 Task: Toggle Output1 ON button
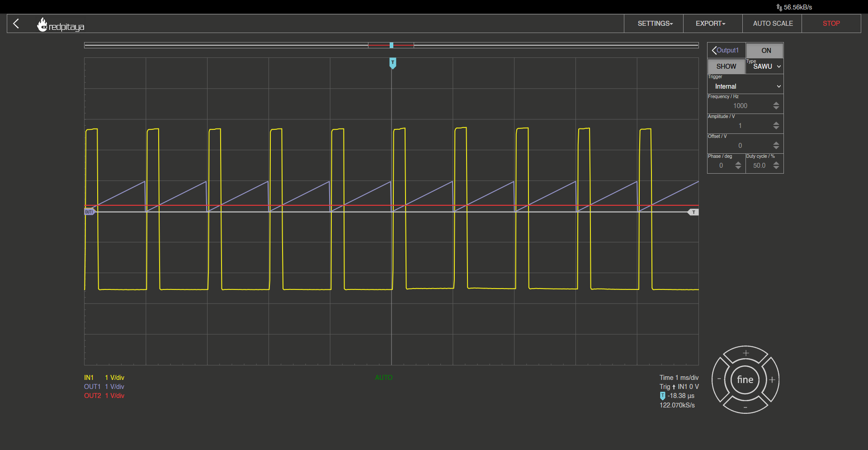click(764, 51)
